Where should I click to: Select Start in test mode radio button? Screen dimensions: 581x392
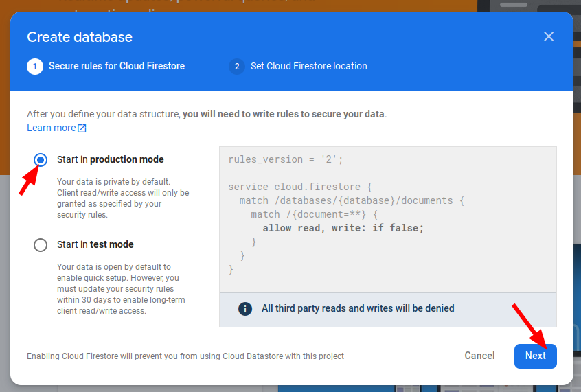[41, 245]
